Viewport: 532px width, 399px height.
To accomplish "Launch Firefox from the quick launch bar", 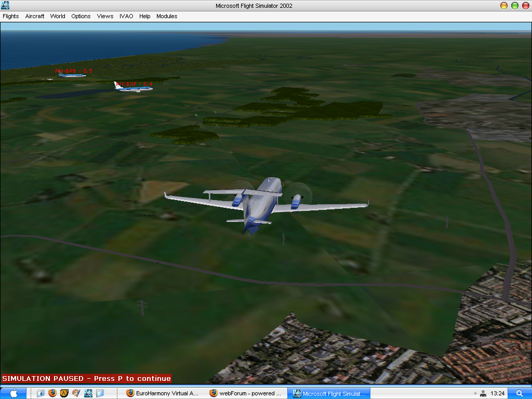I will [52, 393].
